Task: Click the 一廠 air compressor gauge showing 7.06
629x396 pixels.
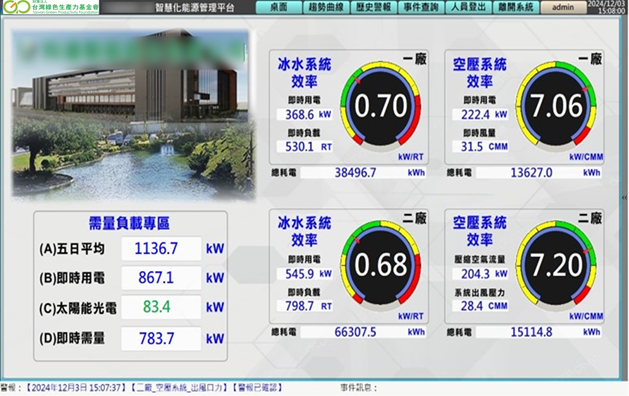Action: pos(556,105)
